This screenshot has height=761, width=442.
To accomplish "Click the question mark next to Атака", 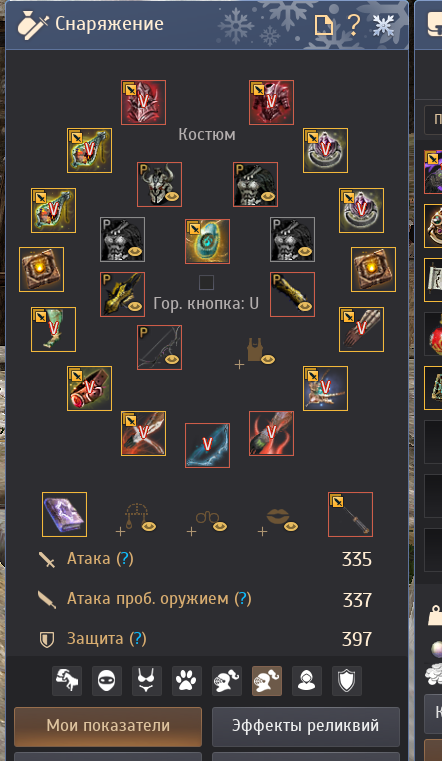I will pos(124,559).
